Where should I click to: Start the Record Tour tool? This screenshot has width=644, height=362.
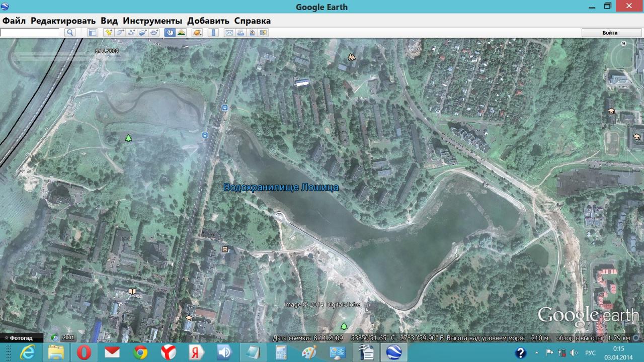pyautogui.click(x=154, y=33)
